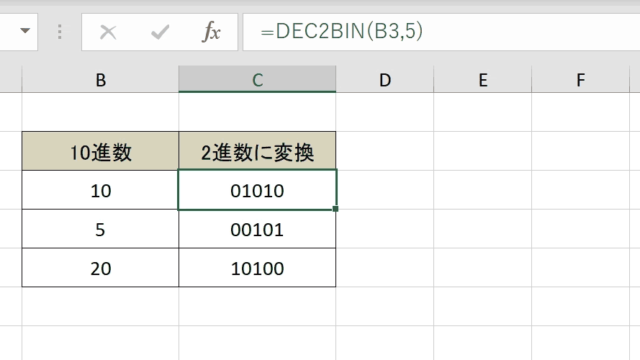Open the Insert Function fx dialog
This screenshot has width=640, height=360.
pos(211,32)
